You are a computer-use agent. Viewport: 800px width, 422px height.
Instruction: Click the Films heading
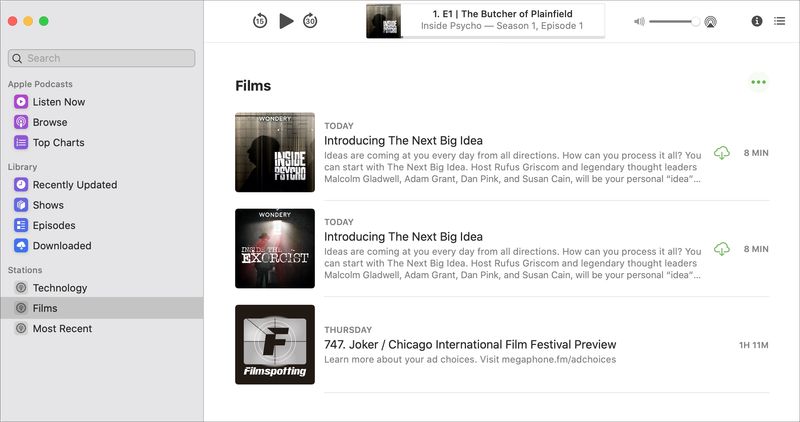click(253, 86)
